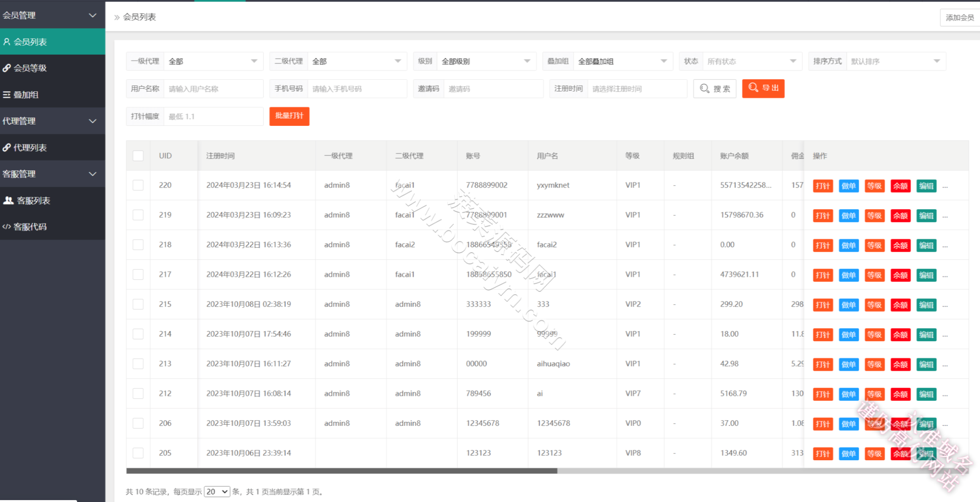Open the 排序方式 dropdown
980x502 pixels.
click(896, 61)
